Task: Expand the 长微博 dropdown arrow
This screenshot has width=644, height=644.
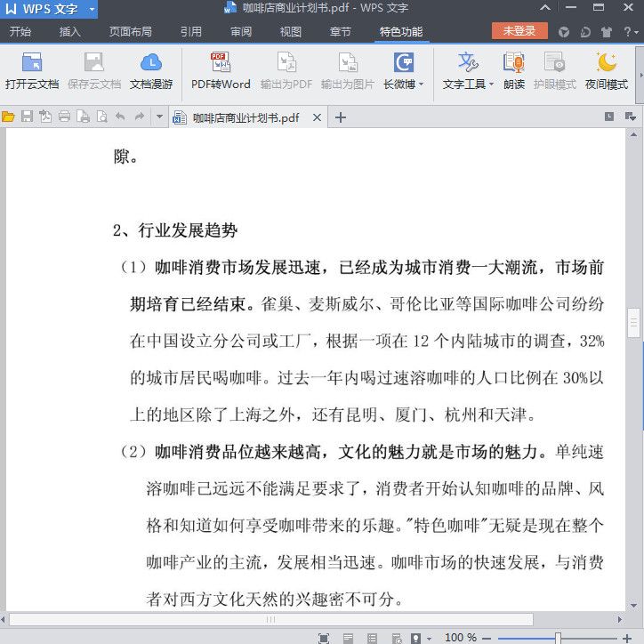Action: coord(421,85)
